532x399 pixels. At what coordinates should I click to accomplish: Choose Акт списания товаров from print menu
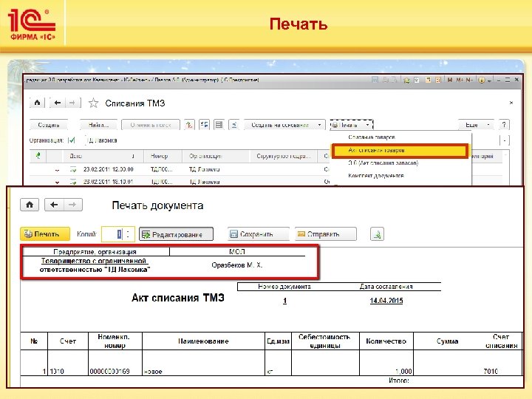(x=400, y=151)
